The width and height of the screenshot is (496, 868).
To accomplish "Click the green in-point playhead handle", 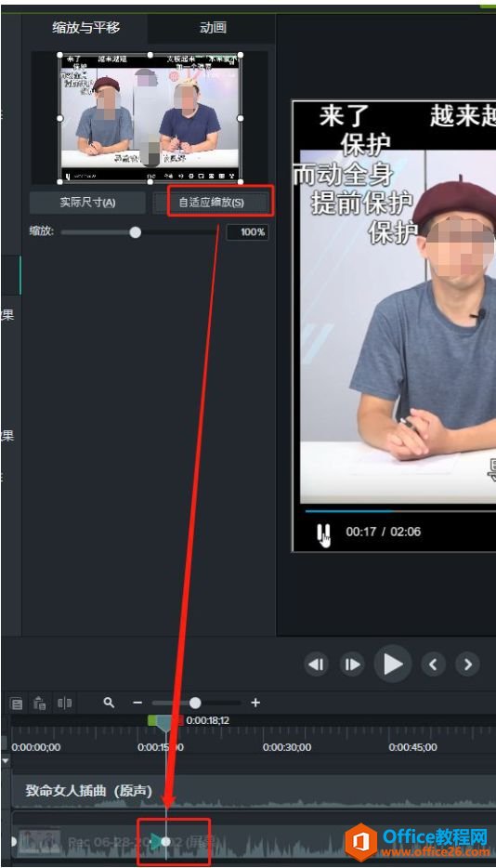I will 152,719.
